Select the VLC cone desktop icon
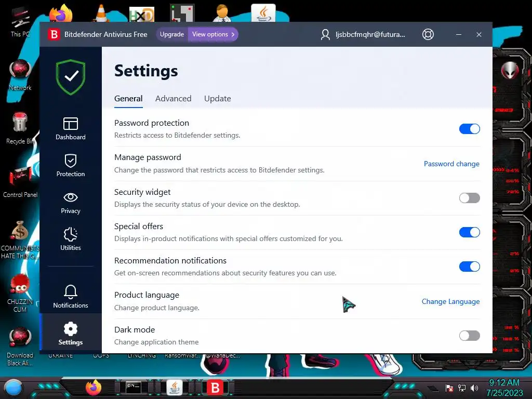 [101, 13]
